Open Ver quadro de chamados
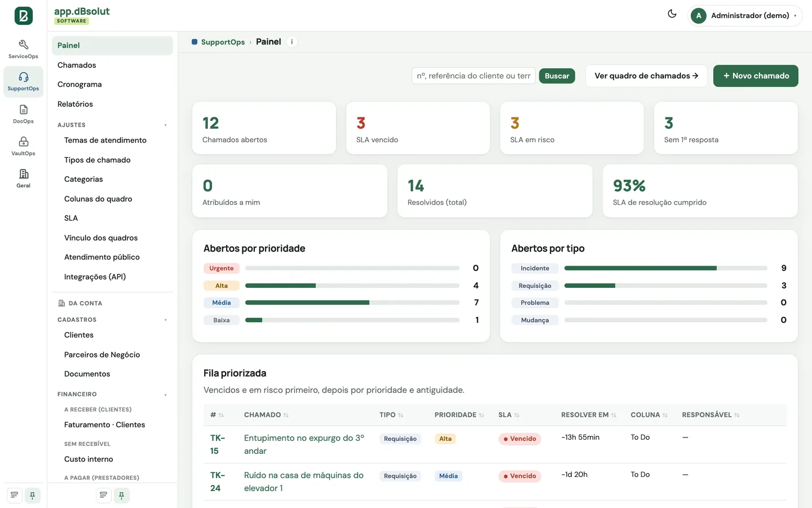 click(646, 76)
